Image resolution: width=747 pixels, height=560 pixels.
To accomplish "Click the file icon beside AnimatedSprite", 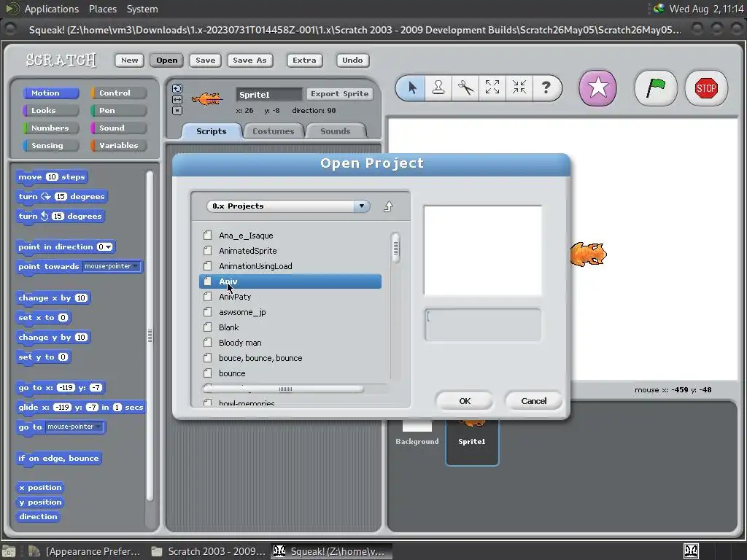I will 207,251.
